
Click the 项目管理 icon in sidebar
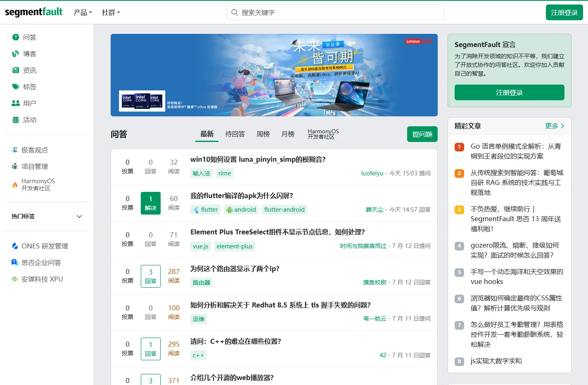point(15,166)
